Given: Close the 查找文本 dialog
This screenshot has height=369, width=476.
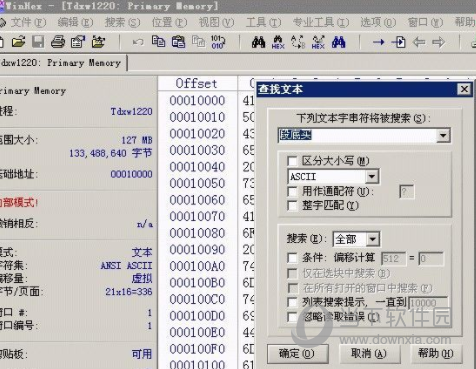Looking at the screenshot, I should pos(464,89).
